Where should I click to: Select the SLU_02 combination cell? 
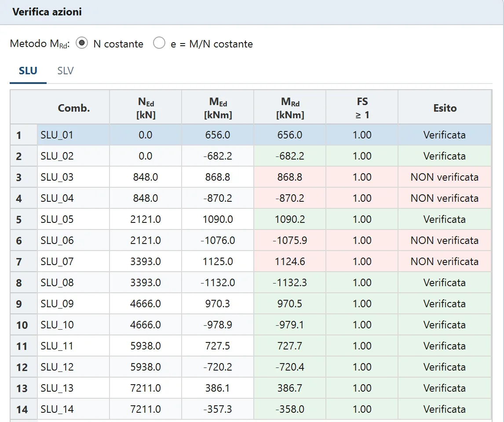click(x=73, y=156)
